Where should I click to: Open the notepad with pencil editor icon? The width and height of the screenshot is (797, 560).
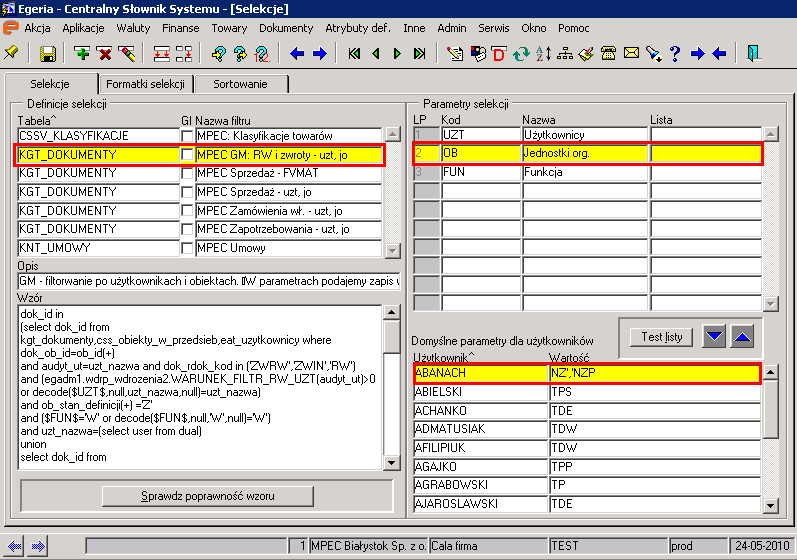[455, 53]
